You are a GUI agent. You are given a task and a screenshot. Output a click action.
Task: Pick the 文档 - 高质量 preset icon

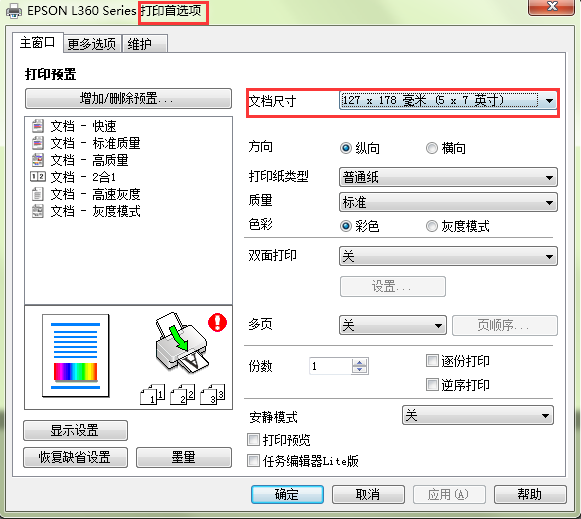[x=37, y=160]
